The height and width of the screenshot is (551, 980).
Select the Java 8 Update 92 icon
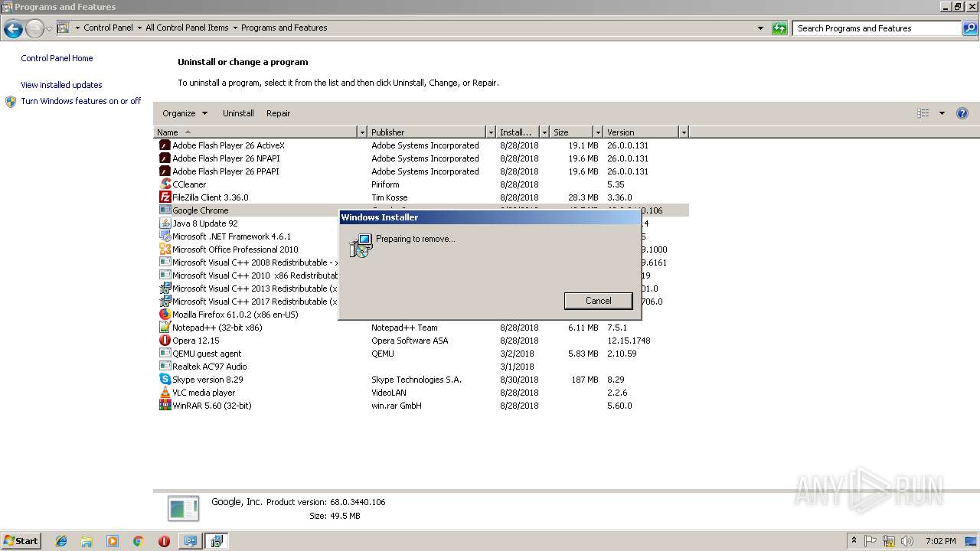tap(165, 223)
